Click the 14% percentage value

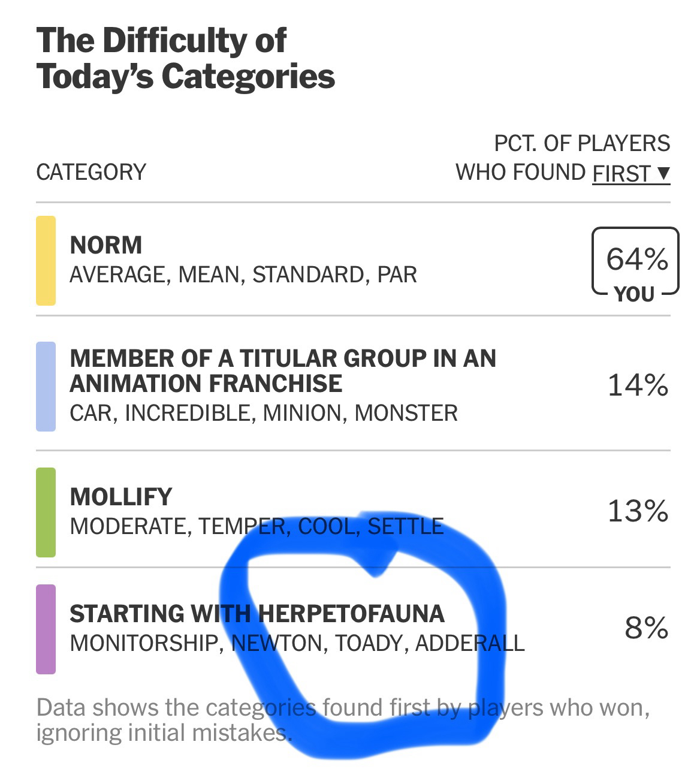637,385
